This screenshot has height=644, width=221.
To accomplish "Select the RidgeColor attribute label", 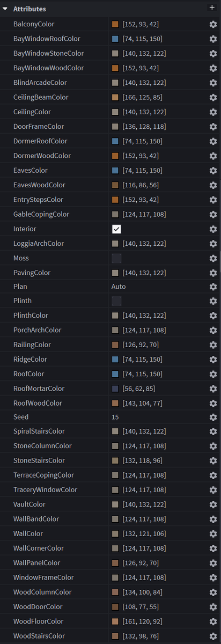I will (x=30, y=360).
